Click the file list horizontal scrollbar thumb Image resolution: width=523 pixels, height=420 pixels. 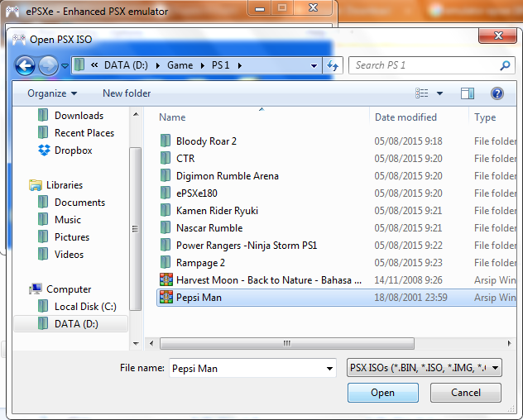287,343
